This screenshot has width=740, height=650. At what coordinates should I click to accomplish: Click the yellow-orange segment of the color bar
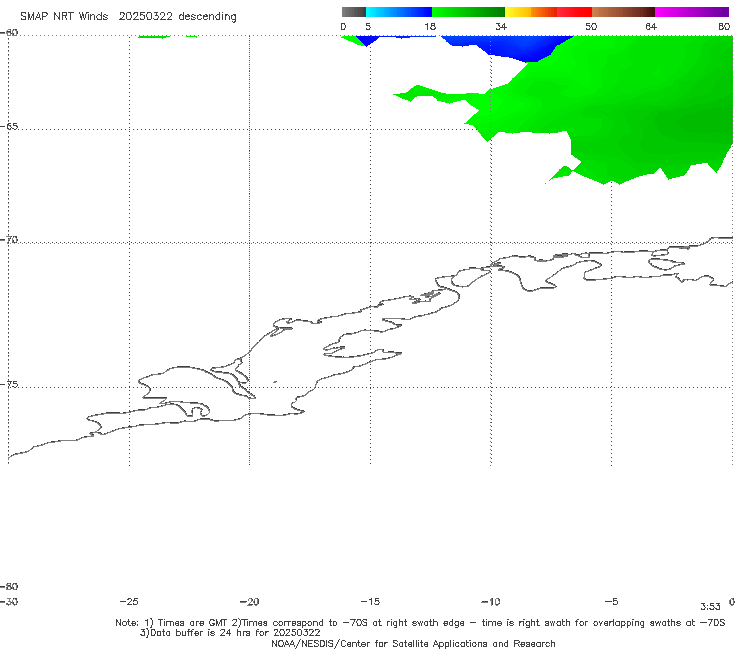pos(531,12)
